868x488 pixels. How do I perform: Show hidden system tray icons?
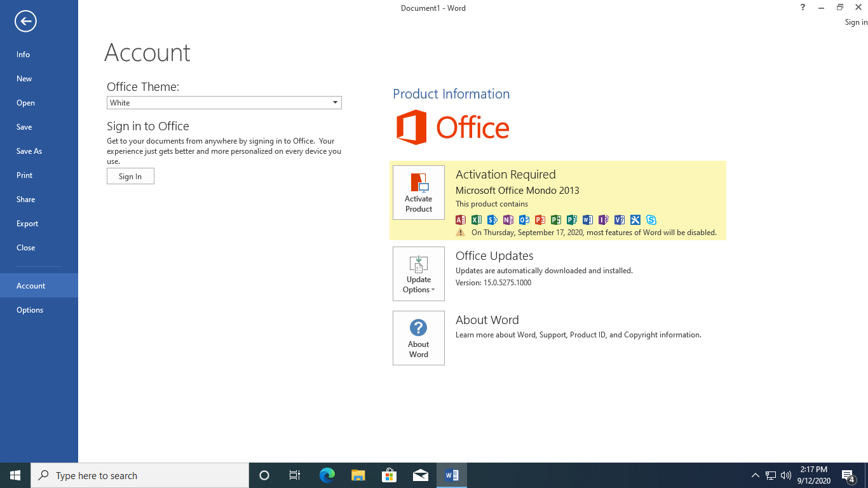[755, 475]
